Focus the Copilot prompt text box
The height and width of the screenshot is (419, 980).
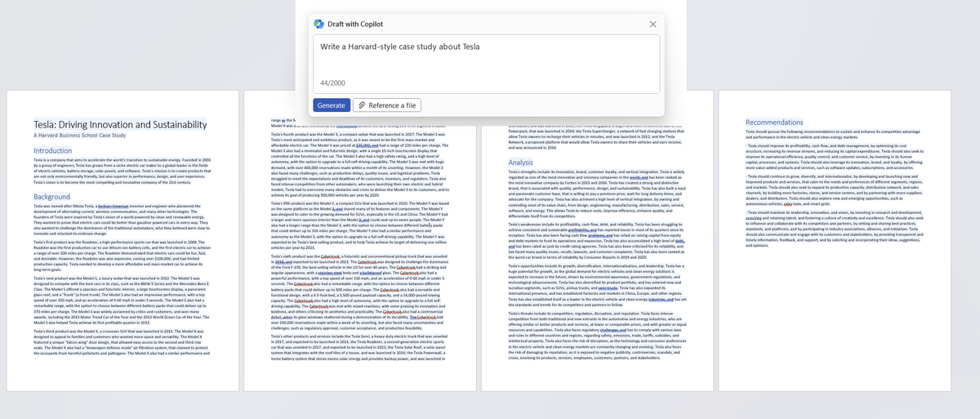(488, 65)
